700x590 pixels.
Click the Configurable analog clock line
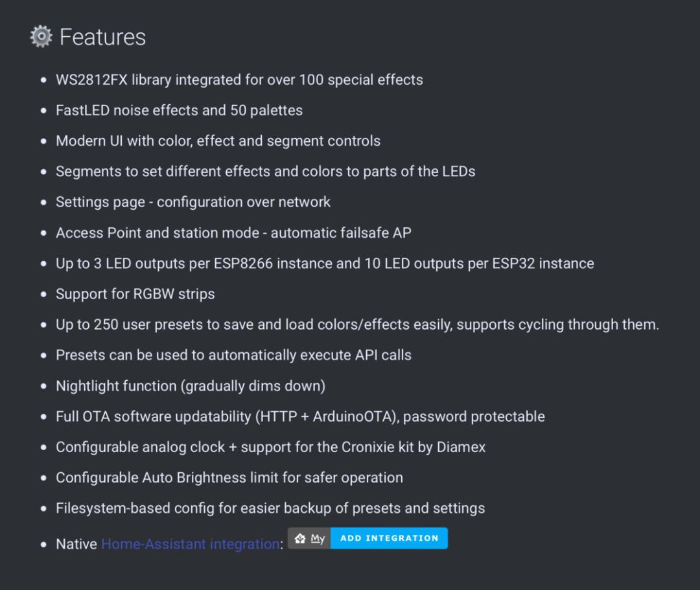point(270,447)
